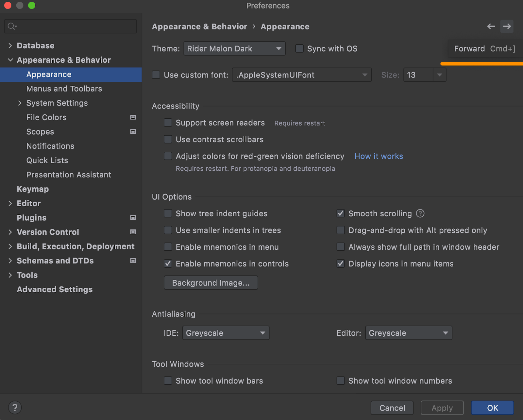Click the Back navigation arrow
Viewport: 523px width, 420px height.
click(491, 26)
